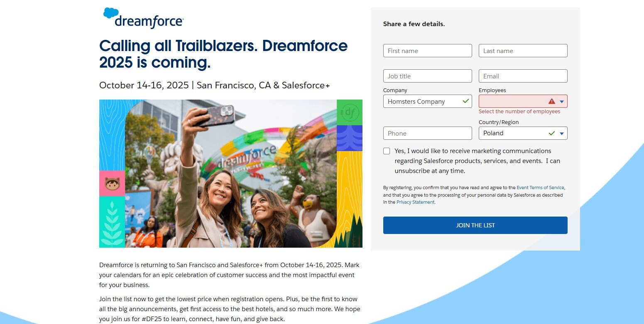Click the green checkmark beside Poland
Screen dimensions: 644x324
551,133
